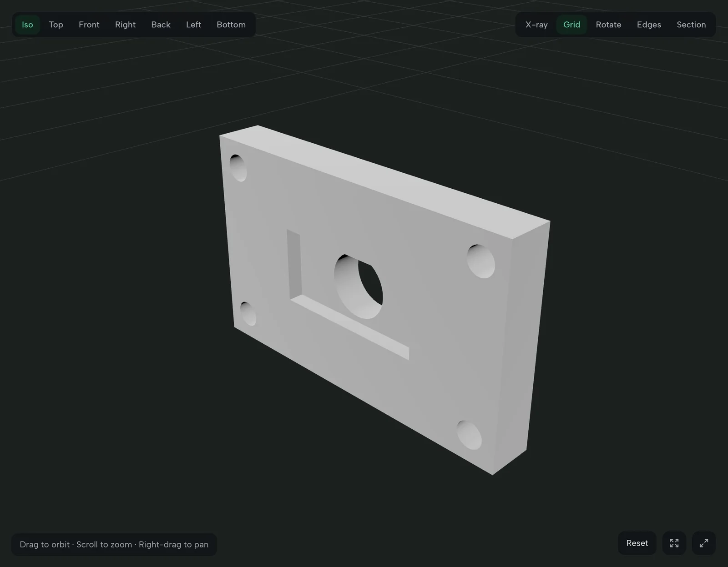The width and height of the screenshot is (728, 567).
Task: Select the Left view
Action: pos(193,25)
